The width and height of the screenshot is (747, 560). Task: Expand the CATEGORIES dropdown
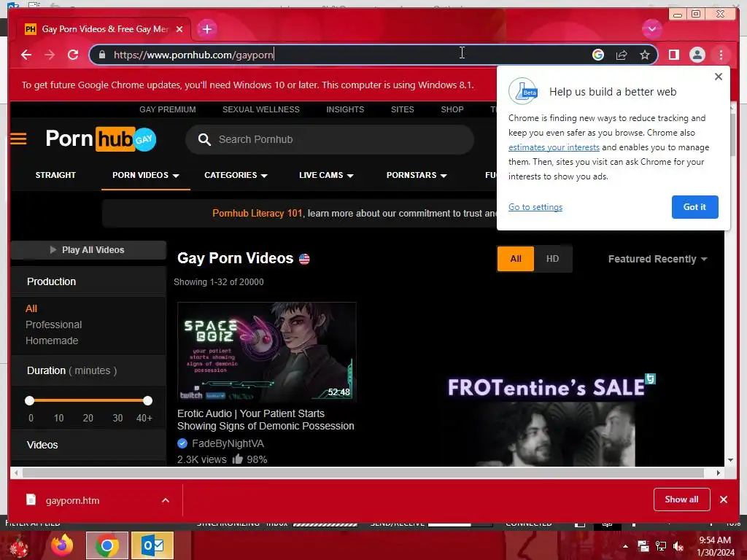(236, 175)
